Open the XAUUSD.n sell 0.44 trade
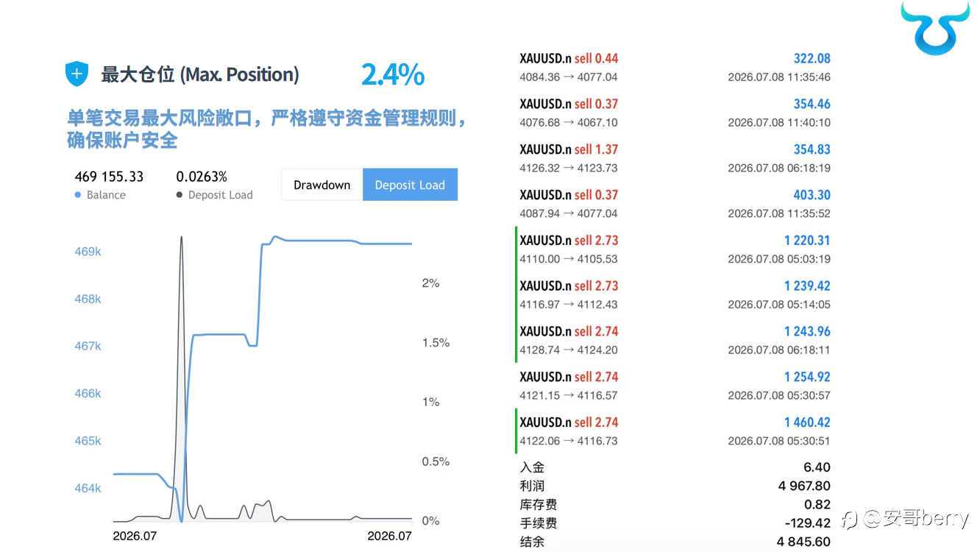Screen dimensions: 980x552 [675, 67]
